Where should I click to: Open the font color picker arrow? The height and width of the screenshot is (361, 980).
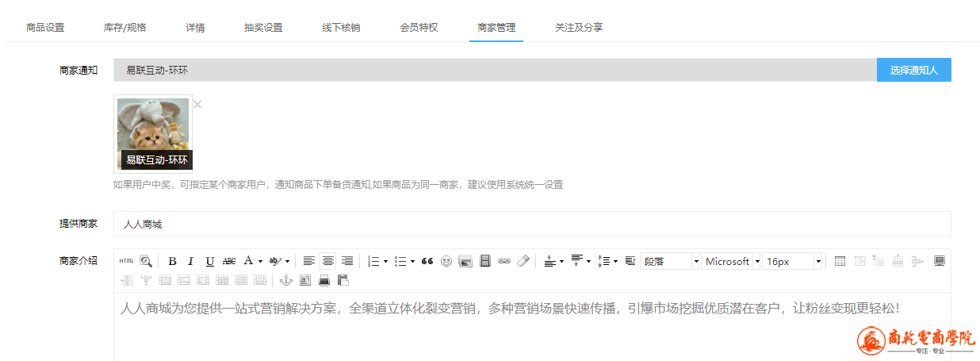260,261
